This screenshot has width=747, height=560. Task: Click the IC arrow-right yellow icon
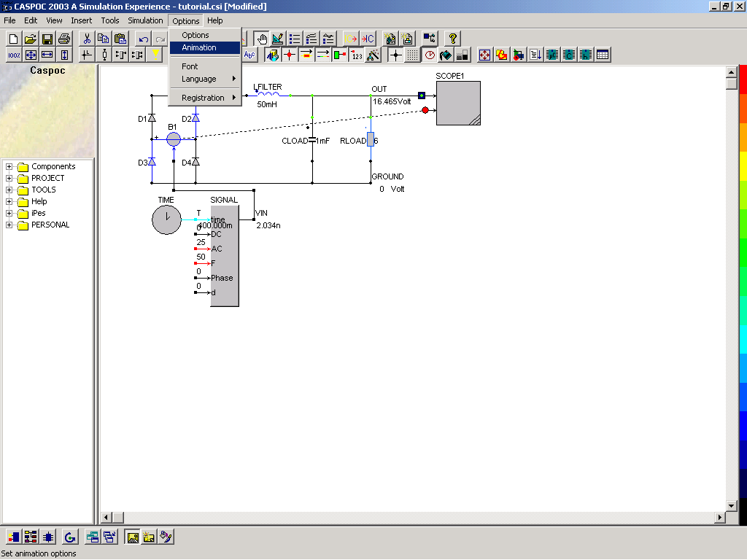[351, 39]
